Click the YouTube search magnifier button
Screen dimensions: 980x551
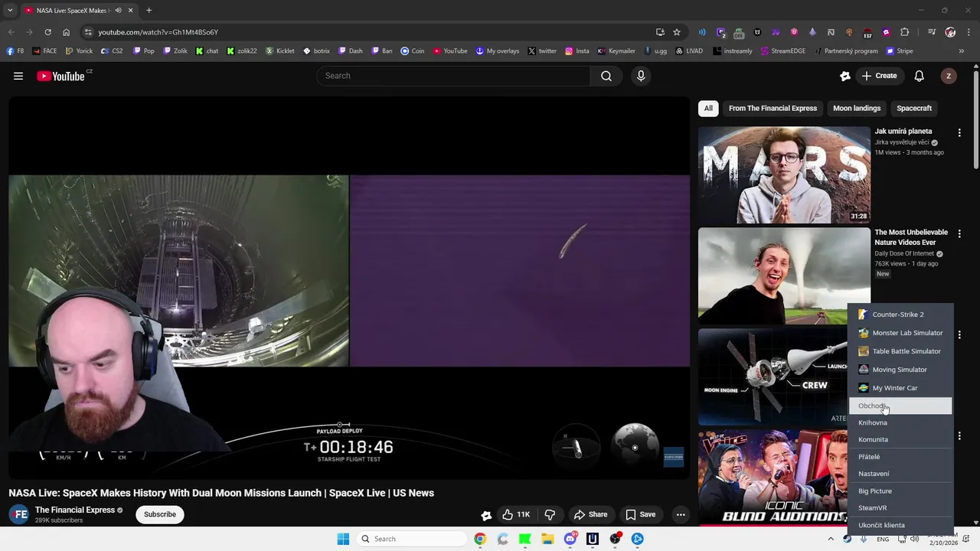tap(606, 76)
